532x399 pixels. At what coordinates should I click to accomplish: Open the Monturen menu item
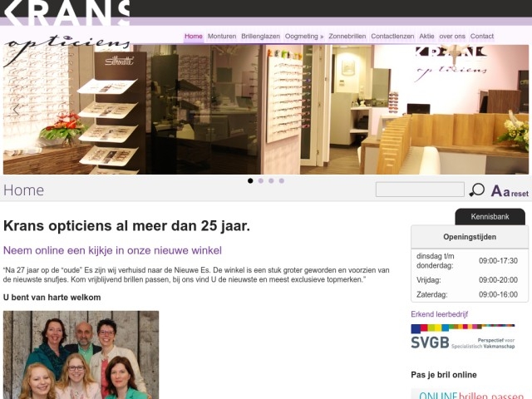[222, 37]
